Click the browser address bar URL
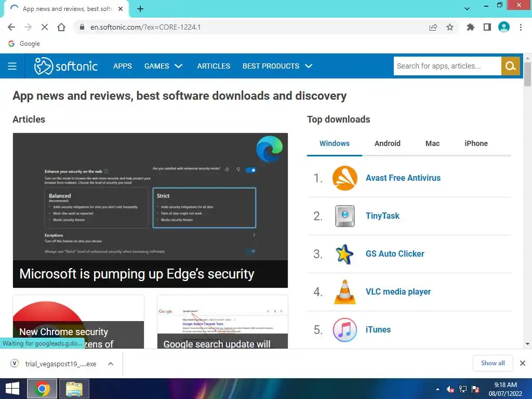This screenshot has height=399, width=532. pyautogui.click(x=145, y=27)
